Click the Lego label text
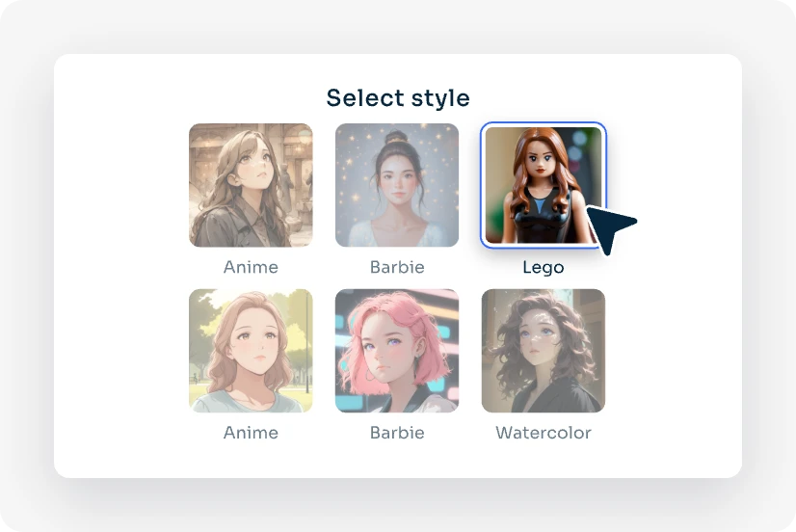This screenshot has width=796, height=532. coord(543,267)
